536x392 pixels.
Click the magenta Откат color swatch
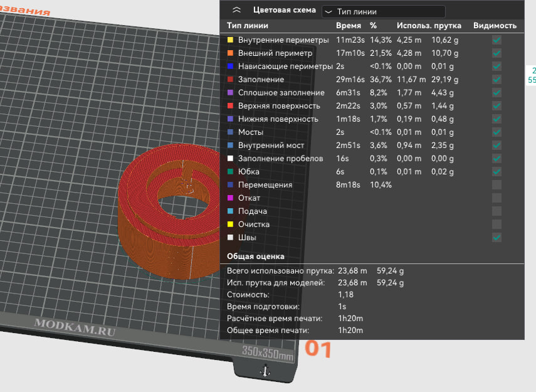[231, 198]
